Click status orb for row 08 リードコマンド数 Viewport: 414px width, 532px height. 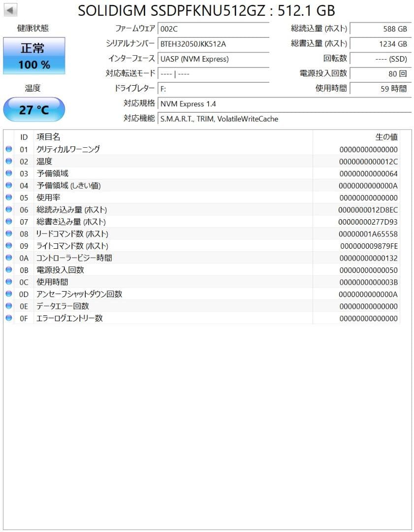click(x=9, y=233)
